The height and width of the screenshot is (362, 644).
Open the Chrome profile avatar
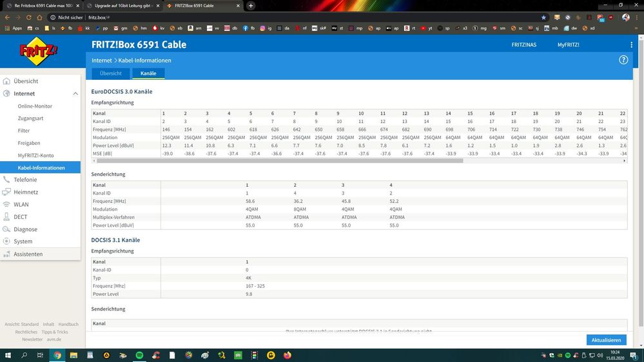tap(625, 17)
